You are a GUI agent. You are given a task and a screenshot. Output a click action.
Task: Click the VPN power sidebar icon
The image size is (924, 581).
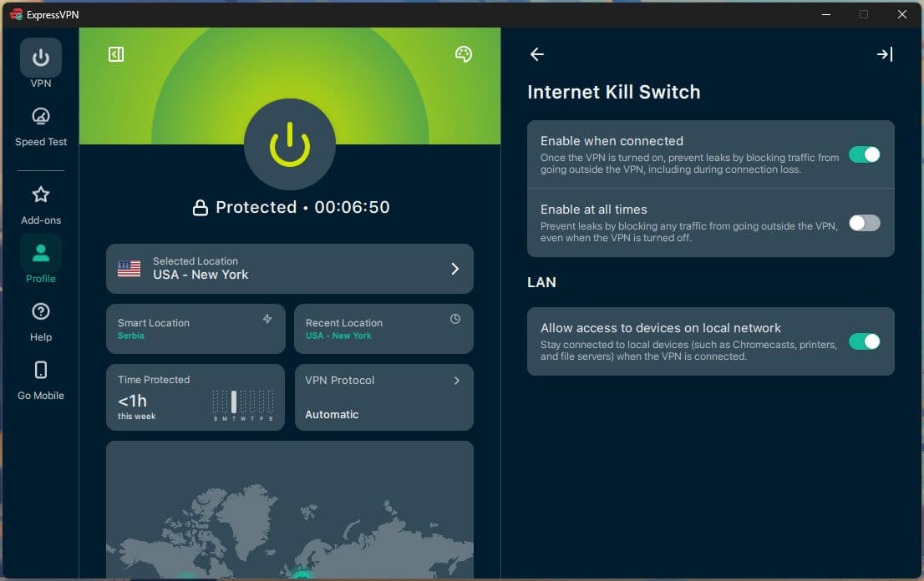(x=41, y=58)
